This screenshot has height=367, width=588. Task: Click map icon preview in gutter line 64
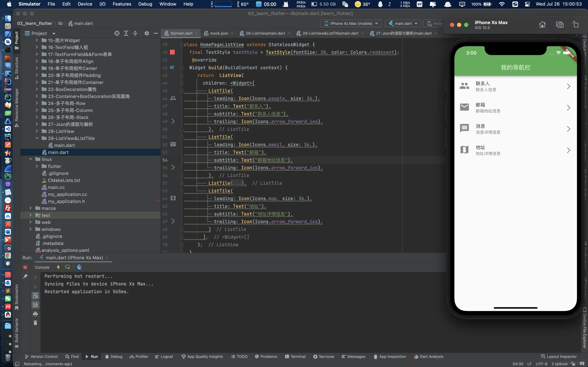(173, 198)
